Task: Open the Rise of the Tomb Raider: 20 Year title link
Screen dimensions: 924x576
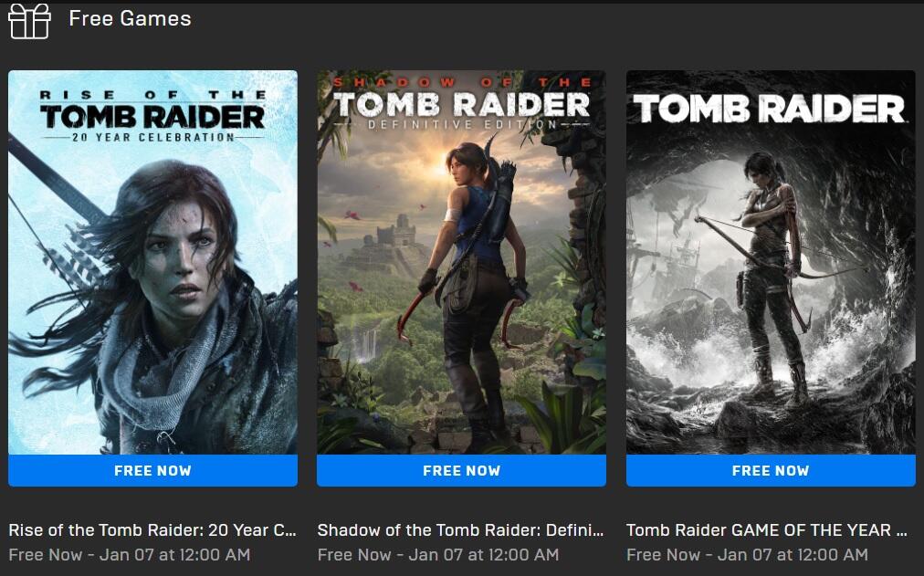Action: click(152, 530)
